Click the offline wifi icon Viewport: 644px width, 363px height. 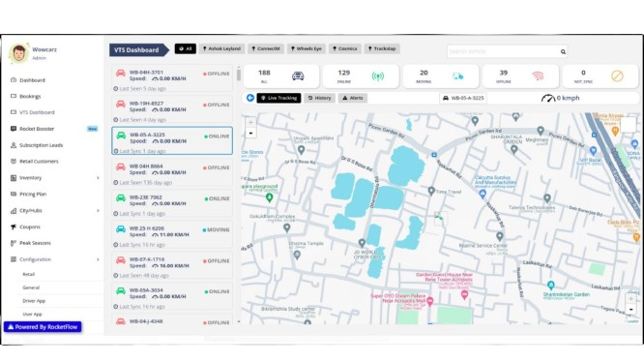(538, 76)
